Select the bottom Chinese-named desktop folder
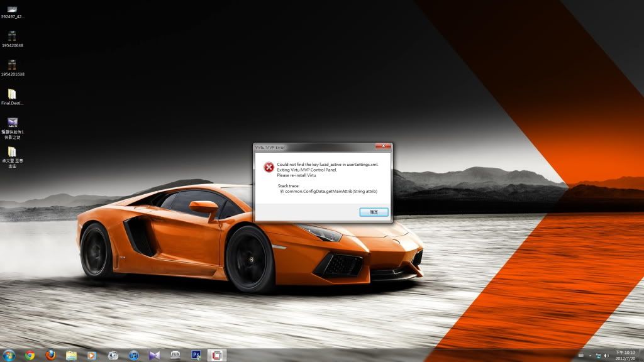The height and width of the screenshot is (362, 644). pos(13,158)
